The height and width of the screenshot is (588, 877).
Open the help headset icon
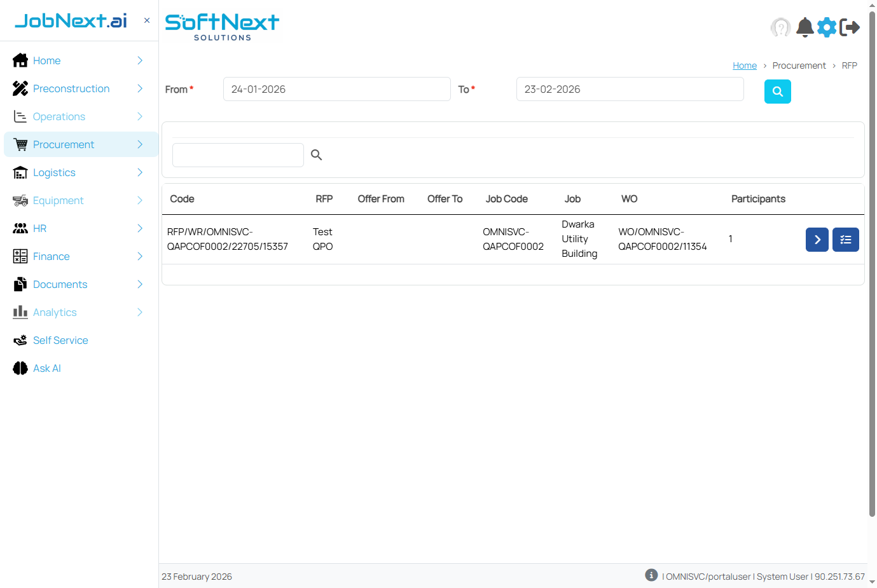[780, 27]
